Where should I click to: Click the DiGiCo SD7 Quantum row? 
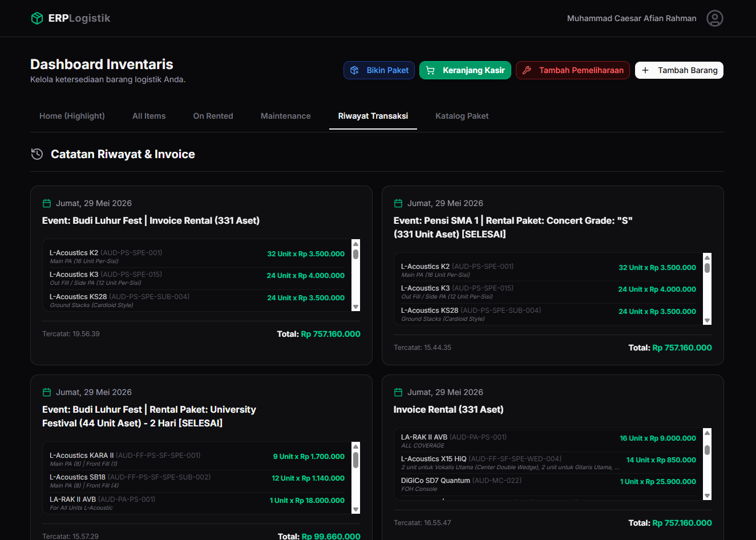pyautogui.click(x=548, y=485)
